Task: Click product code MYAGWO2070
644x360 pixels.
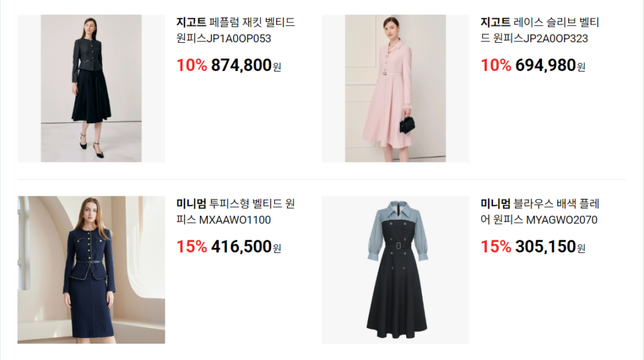Action: (x=562, y=220)
